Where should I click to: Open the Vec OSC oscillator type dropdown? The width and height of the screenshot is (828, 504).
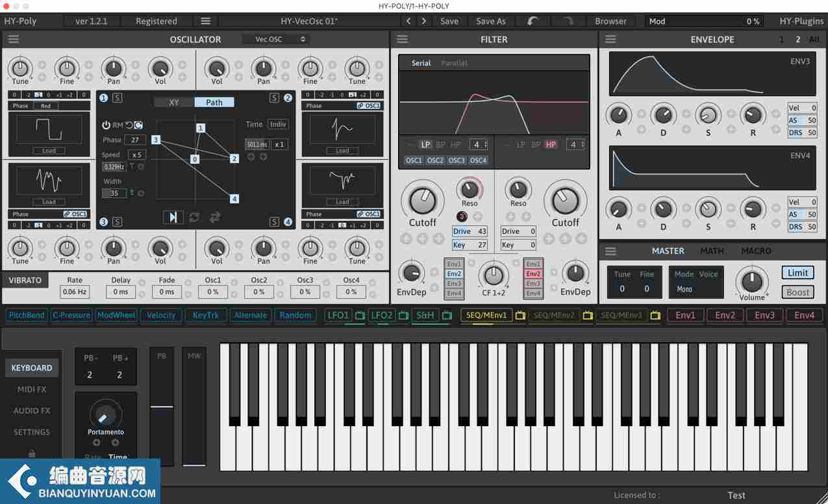click(275, 40)
